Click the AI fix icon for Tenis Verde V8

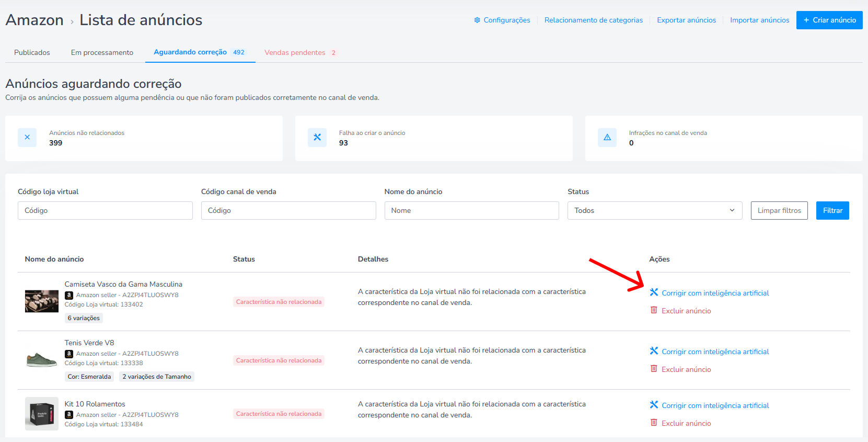point(654,351)
